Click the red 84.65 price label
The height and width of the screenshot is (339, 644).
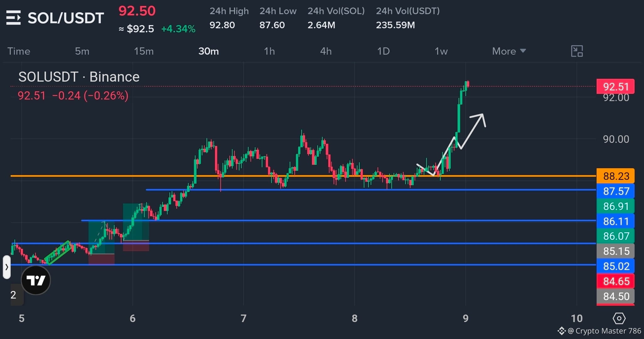point(615,281)
